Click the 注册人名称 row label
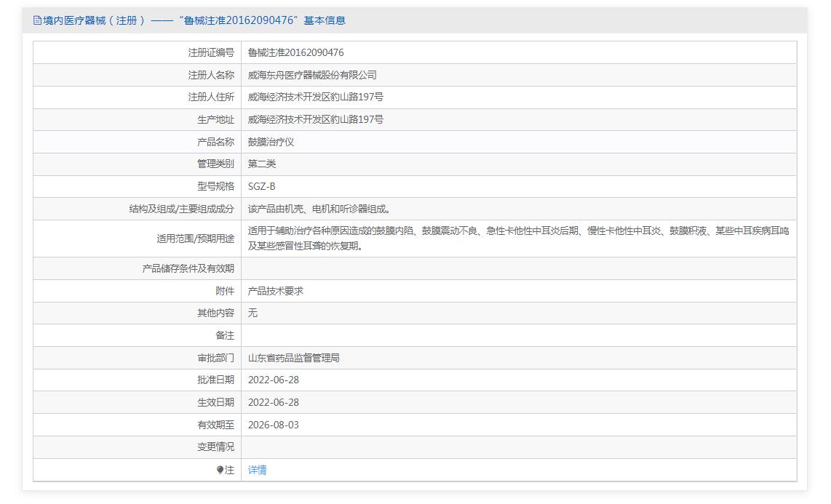This screenshot has height=504, width=831. tap(211, 75)
